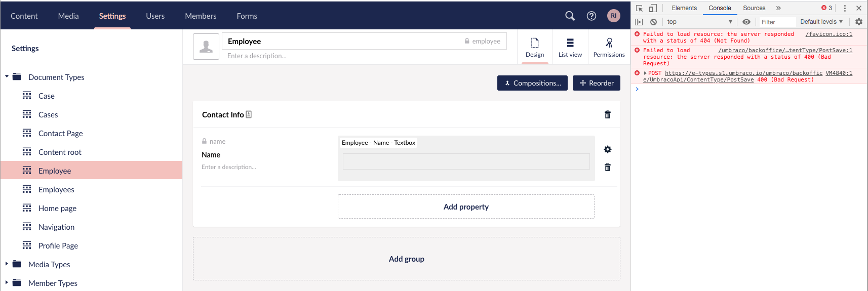Click the Reorder button

coord(597,83)
